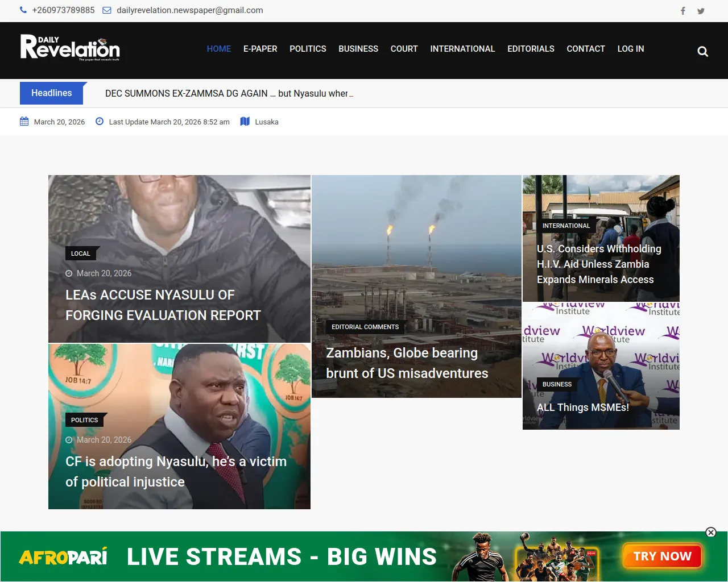Image resolution: width=728 pixels, height=582 pixels.
Task: Open the Facebook icon in top bar
Action: click(x=683, y=11)
